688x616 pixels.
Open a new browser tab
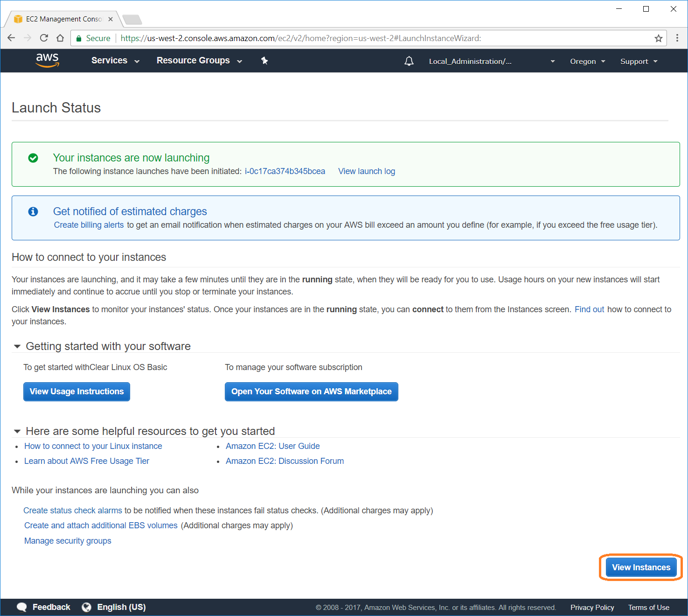pos(132,20)
